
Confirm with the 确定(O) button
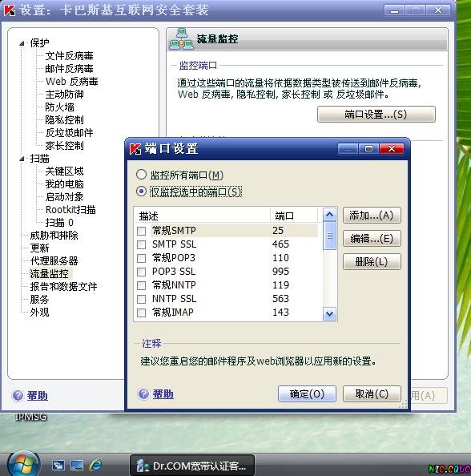[x=307, y=394]
